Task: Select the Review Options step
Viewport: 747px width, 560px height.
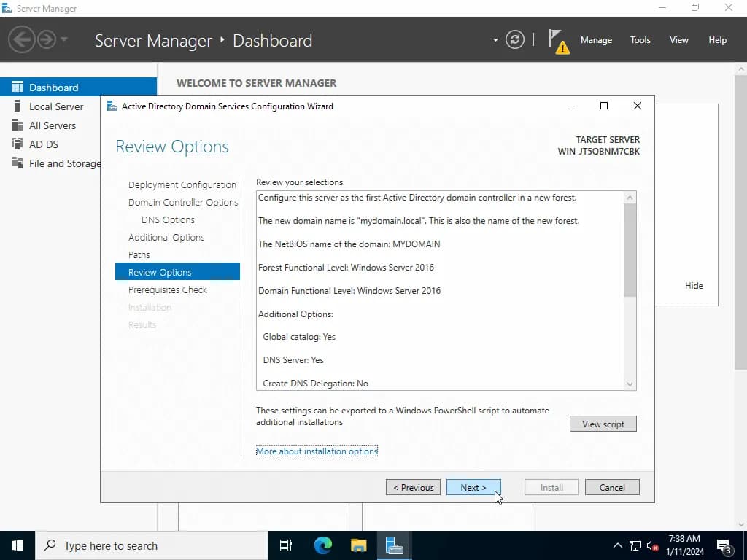Action: 177,272
